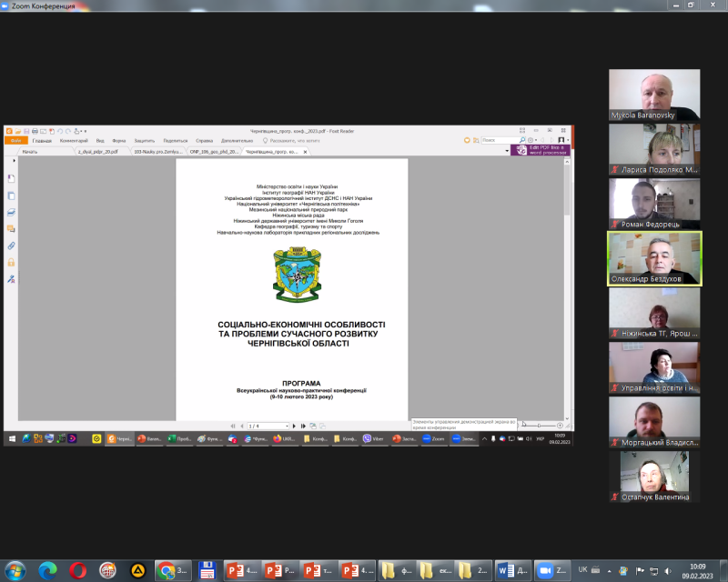Switch to the 2_dyal_pdpr_20.pdf document tab
Viewport: 728px width, 582px height.
pos(97,152)
